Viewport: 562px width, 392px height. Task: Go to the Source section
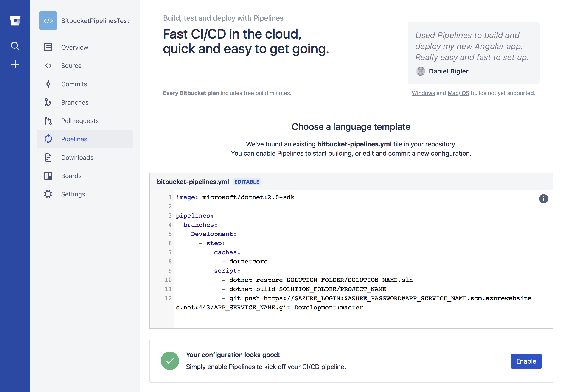(85, 66)
